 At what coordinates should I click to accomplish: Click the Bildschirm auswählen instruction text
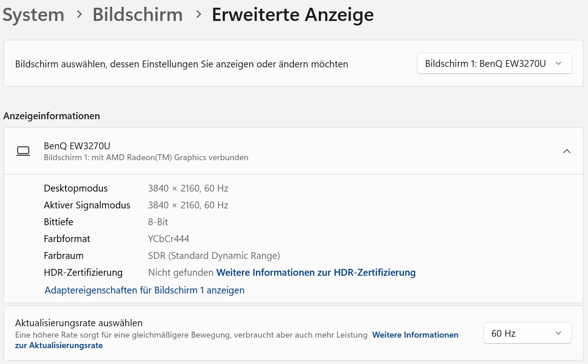[182, 64]
